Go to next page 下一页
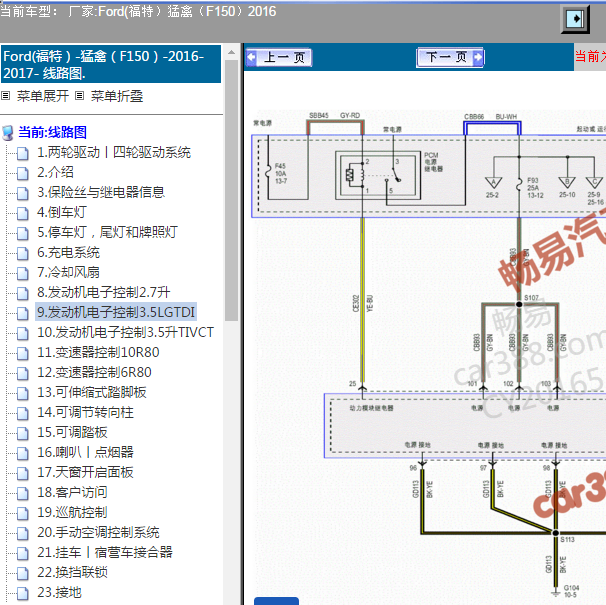Screen dimensions: 606x605 pos(450,58)
